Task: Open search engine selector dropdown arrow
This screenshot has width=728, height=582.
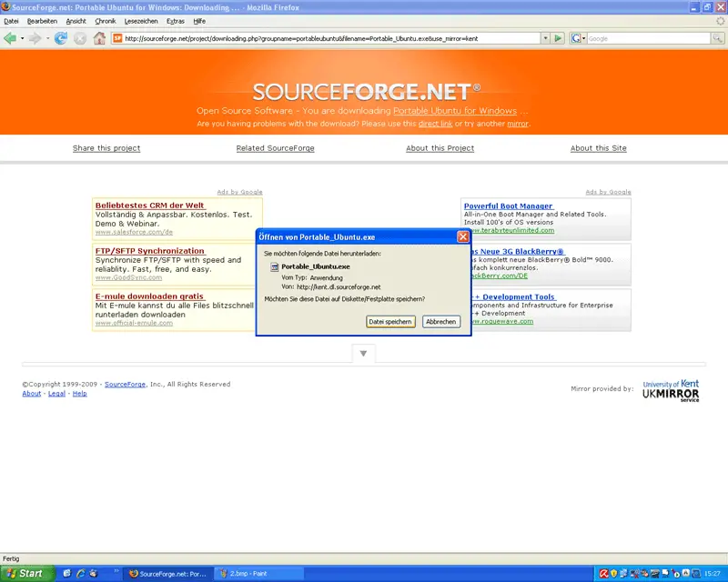Action: pos(583,38)
